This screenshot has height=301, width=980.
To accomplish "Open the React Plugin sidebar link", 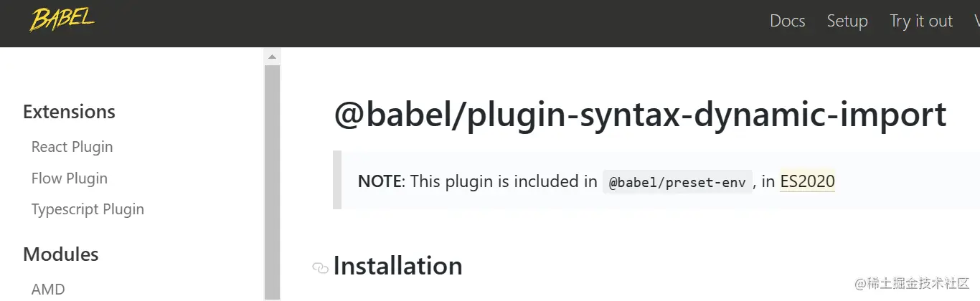I will (72, 147).
